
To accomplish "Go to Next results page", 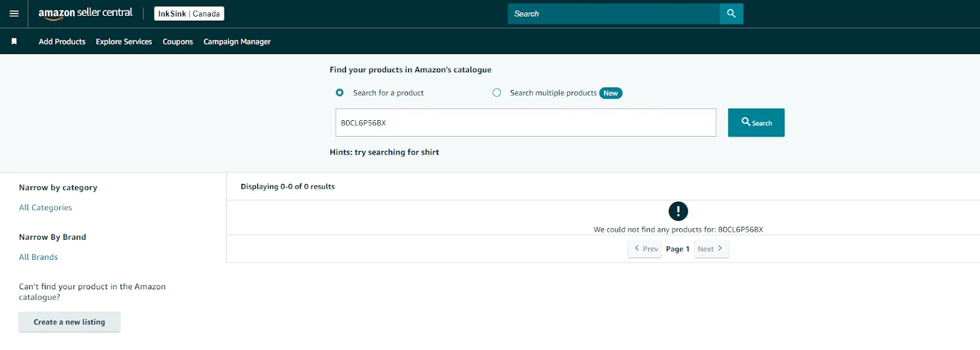I will pyautogui.click(x=711, y=249).
